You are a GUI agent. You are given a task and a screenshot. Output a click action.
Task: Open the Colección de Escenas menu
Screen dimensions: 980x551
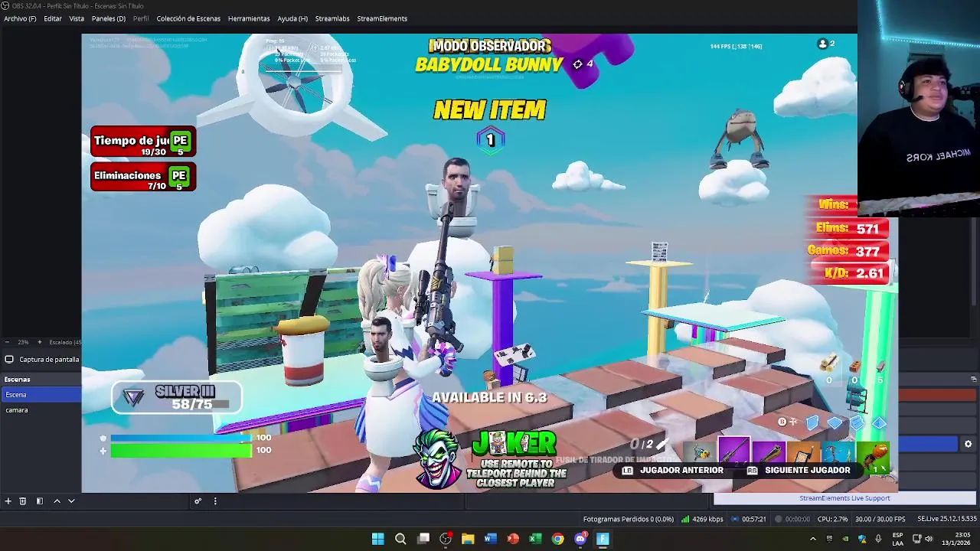tap(188, 18)
